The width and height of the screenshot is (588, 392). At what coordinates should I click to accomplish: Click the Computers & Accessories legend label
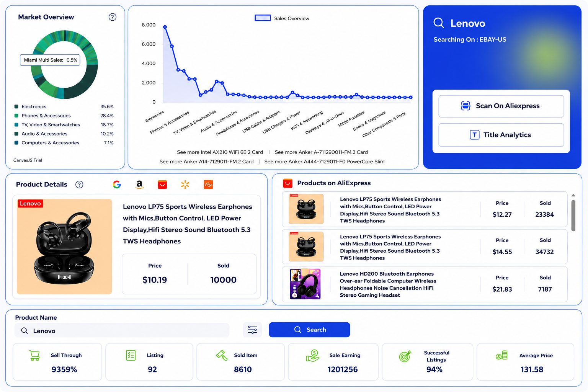51,143
